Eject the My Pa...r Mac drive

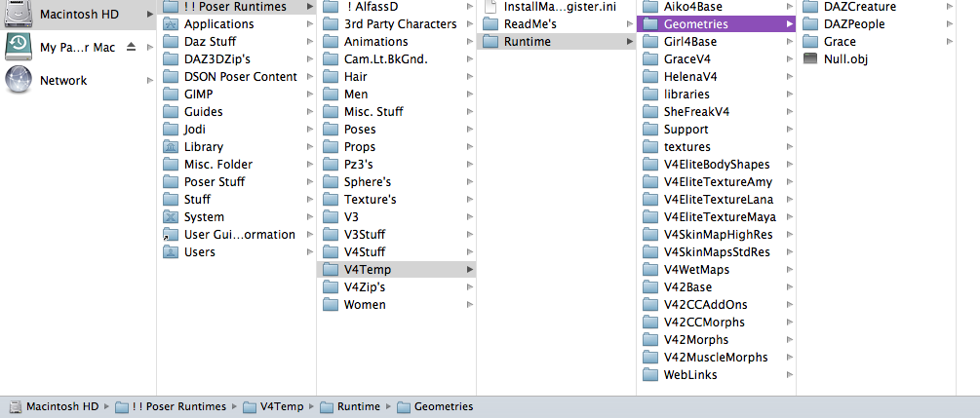(131, 47)
